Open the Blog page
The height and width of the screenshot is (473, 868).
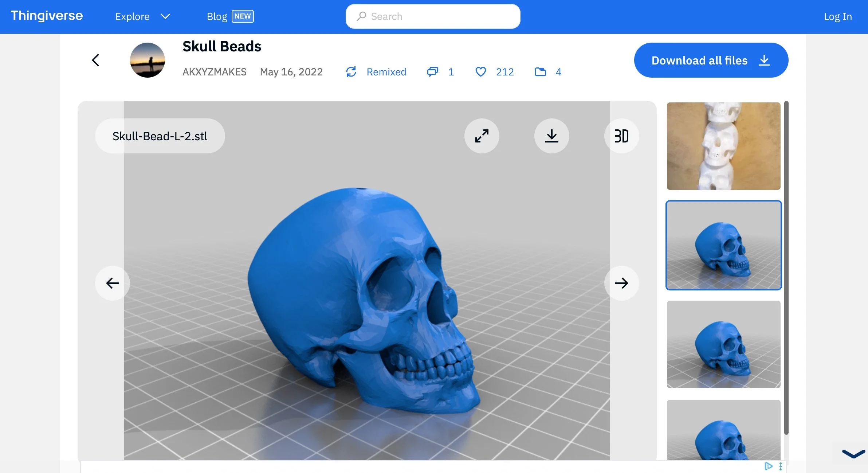(217, 16)
